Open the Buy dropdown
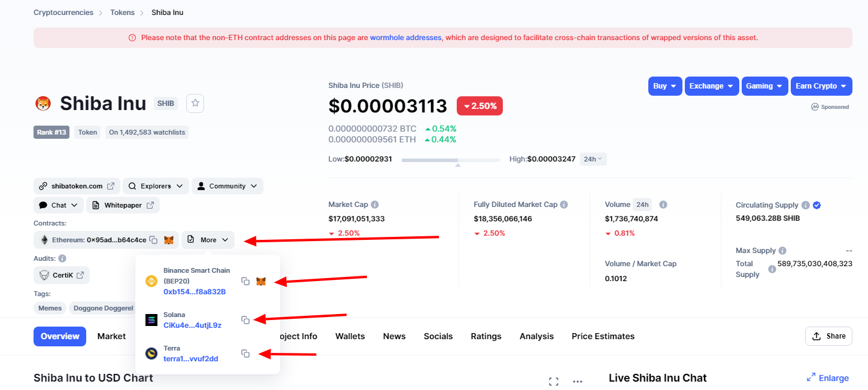The height and width of the screenshot is (390, 868). point(665,86)
